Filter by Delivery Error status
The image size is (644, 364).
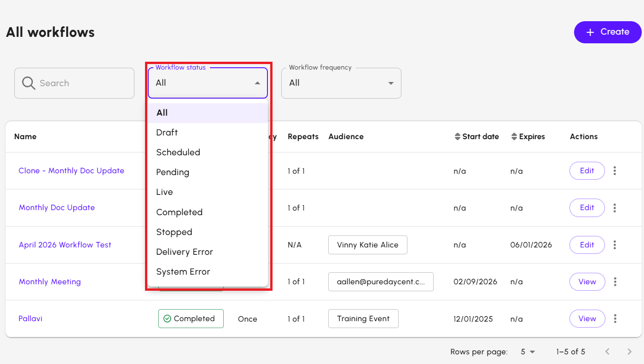coord(185,252)
